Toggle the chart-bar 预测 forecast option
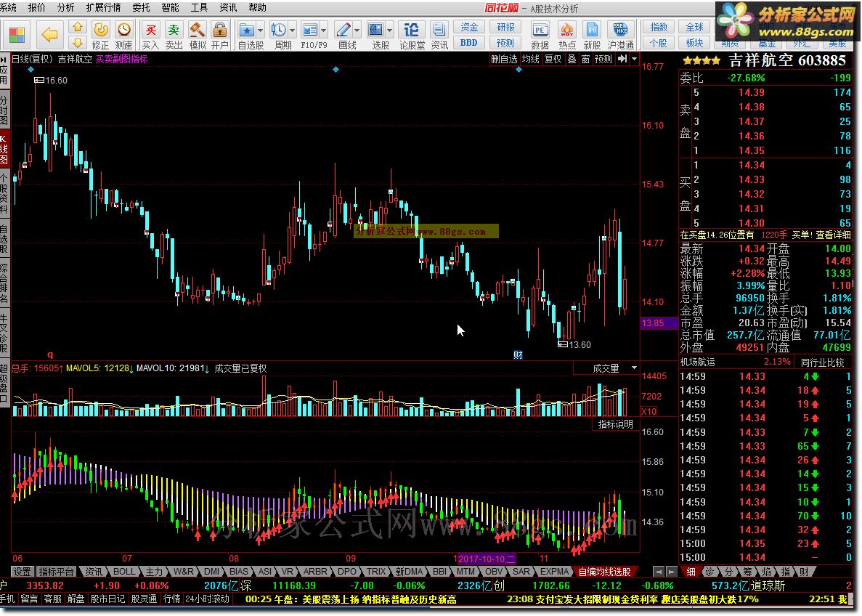 tap(603, 59)
